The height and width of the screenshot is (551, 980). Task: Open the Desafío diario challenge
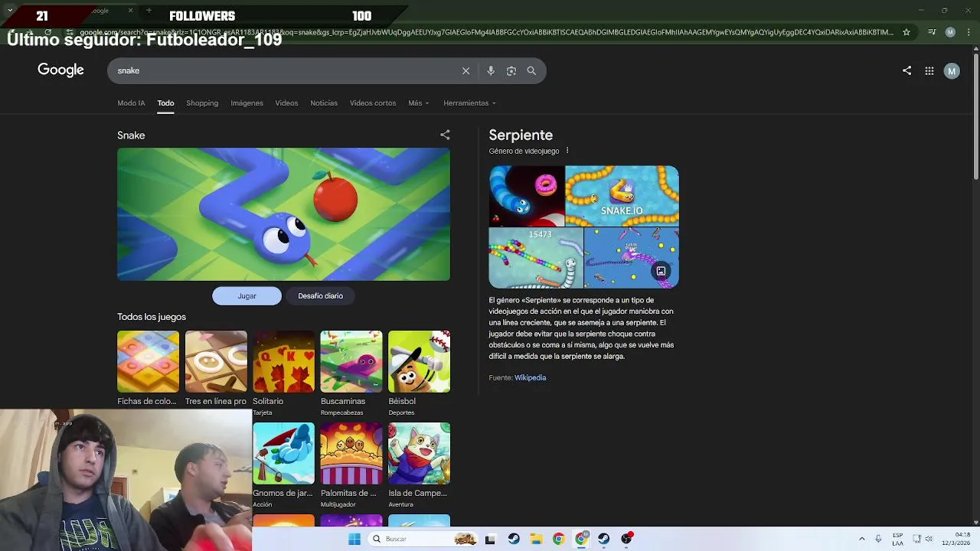coord(320,296)
